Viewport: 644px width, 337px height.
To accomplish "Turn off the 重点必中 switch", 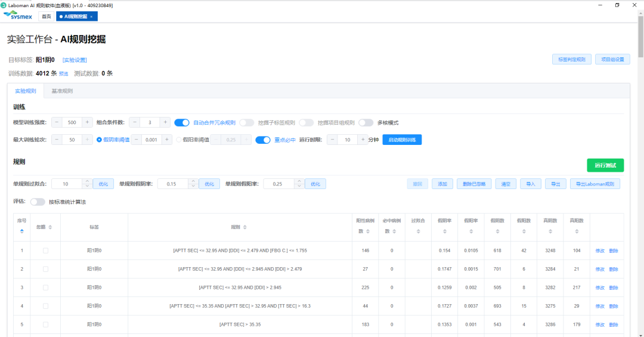I will point(263,140).
